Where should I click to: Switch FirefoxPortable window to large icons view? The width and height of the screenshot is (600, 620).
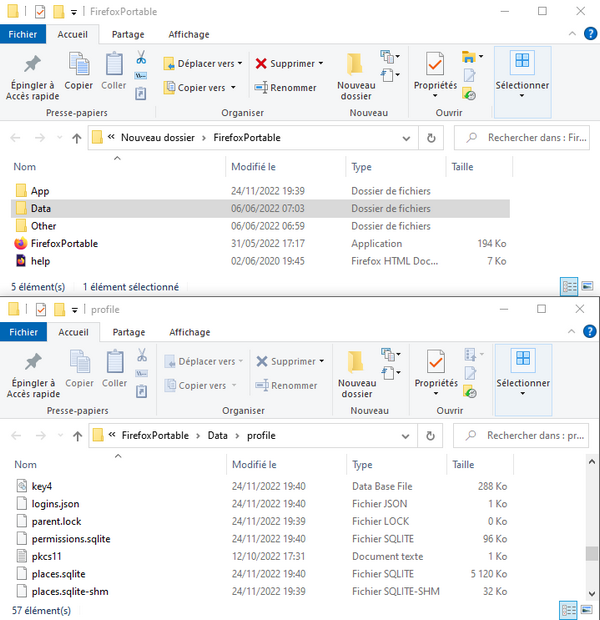(587, 286)
